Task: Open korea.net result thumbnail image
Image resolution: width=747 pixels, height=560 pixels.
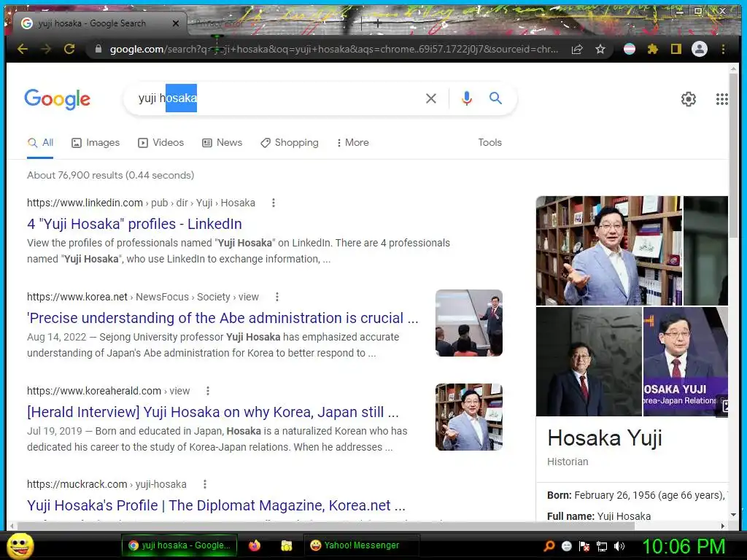Action: click(x=469, y=323)
